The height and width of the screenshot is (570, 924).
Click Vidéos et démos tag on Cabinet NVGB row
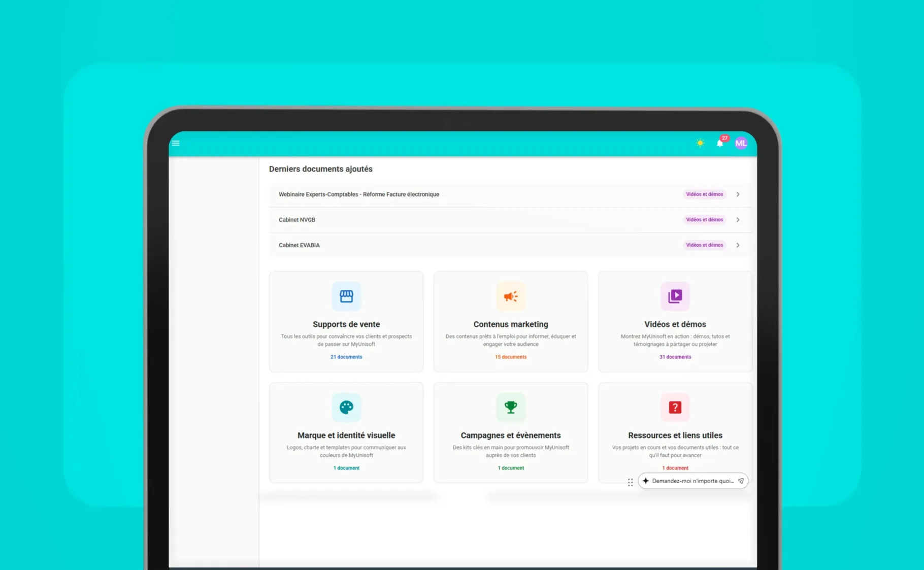[705, 220]
